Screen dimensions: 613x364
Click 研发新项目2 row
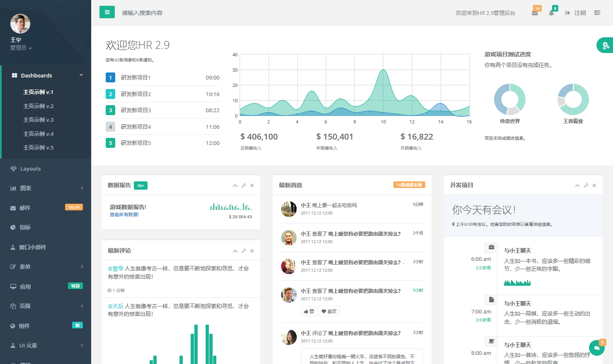(162, 94)
